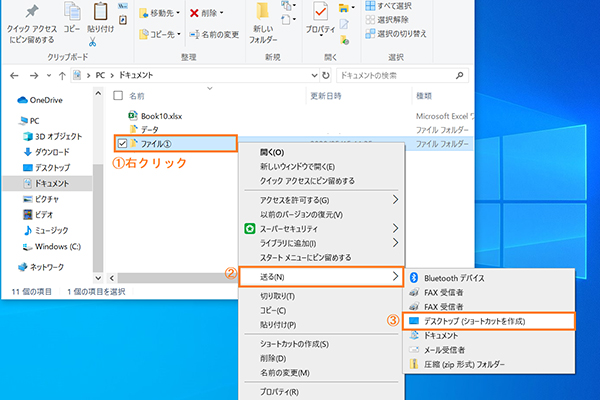Click 選択の切り替え in ribbon
Image resolution: width=600 pixels, height=400 pixels.
(x=396, y=34)
